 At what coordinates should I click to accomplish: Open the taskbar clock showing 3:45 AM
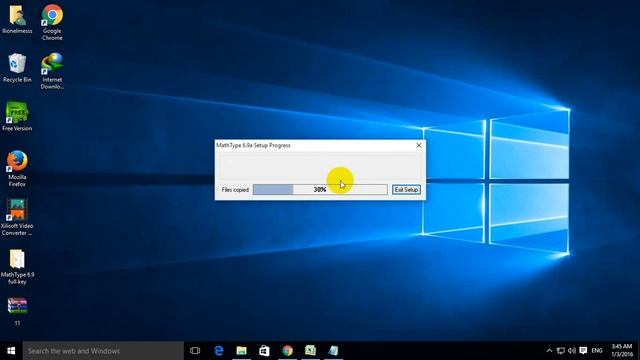point(622,351)
